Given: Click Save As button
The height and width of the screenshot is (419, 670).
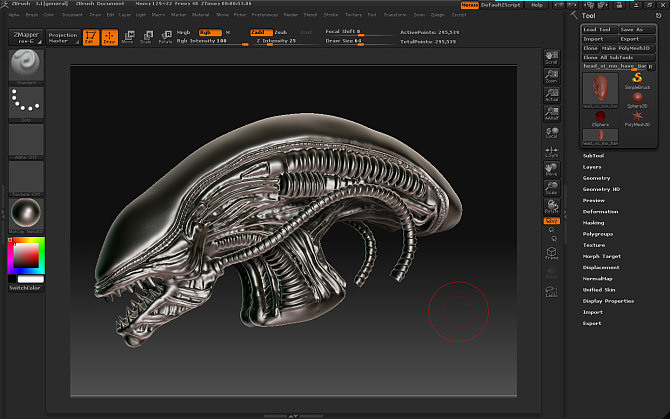Looking at the screenshot, I should [x=637, y=29].
